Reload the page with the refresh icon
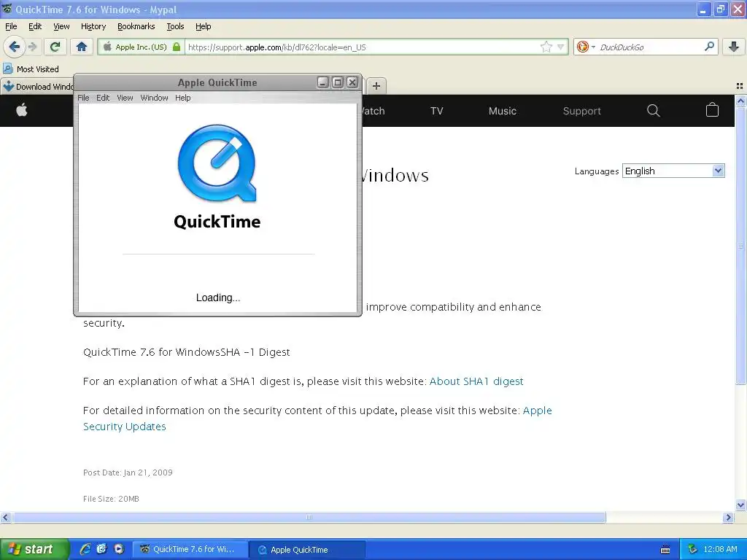This screenshot has width=747, height=560. point(55,47)
